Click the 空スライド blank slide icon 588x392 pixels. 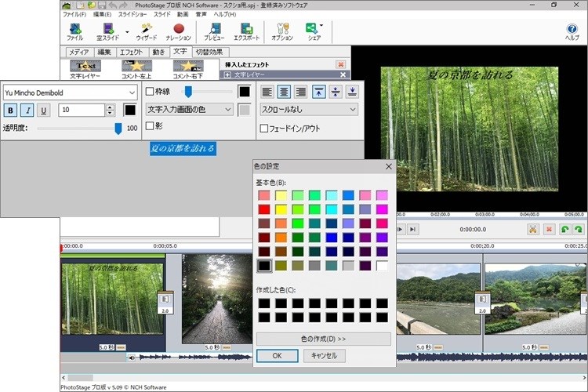point(108,32)
